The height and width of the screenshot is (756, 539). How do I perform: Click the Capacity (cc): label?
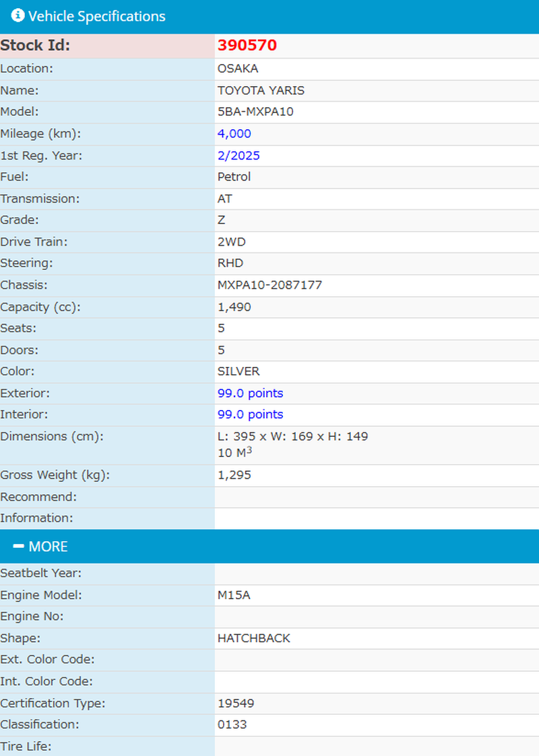[40, 307]
